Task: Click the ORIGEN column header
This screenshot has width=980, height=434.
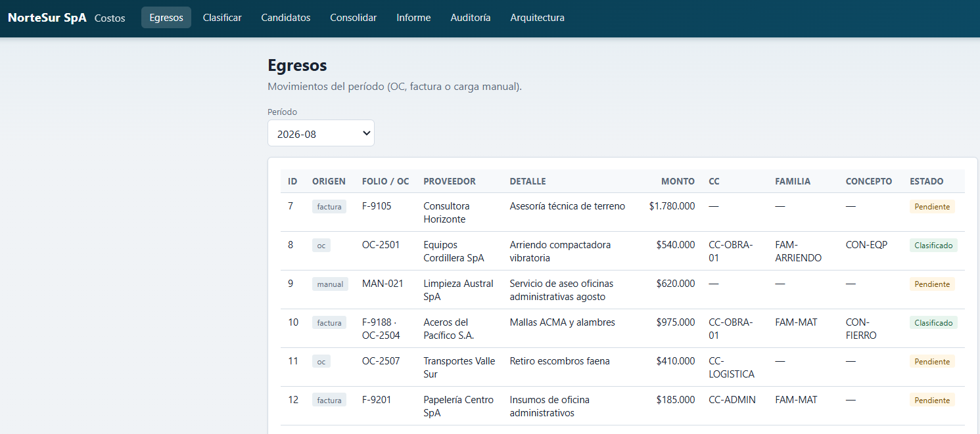Action: pyautogui.click(x=329, y=181)
